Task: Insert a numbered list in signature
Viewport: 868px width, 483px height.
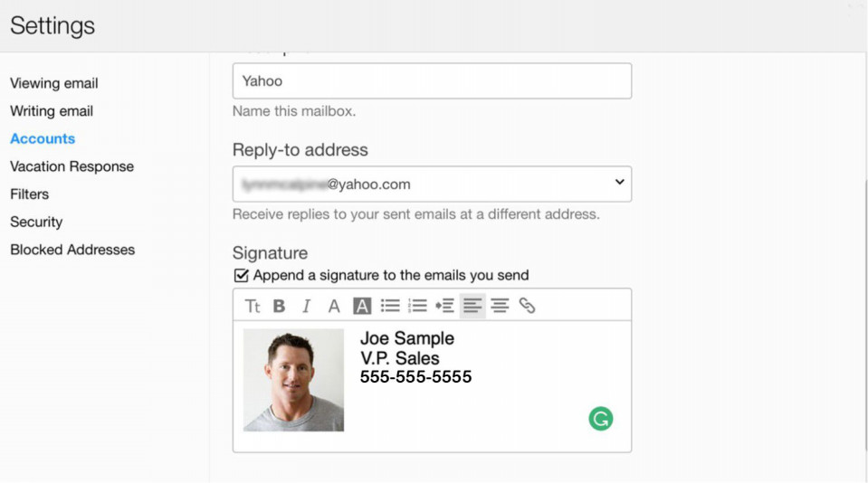Action: [x=417, y=306]
